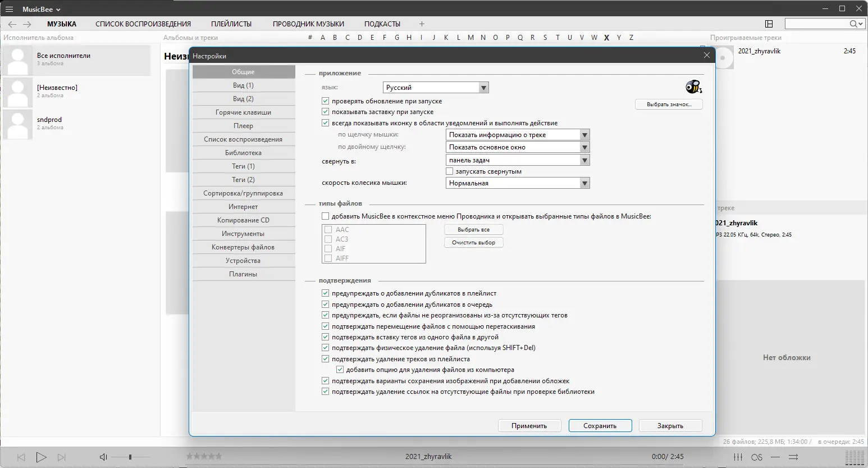Jump to letter X in the alphabet bar

606,38
